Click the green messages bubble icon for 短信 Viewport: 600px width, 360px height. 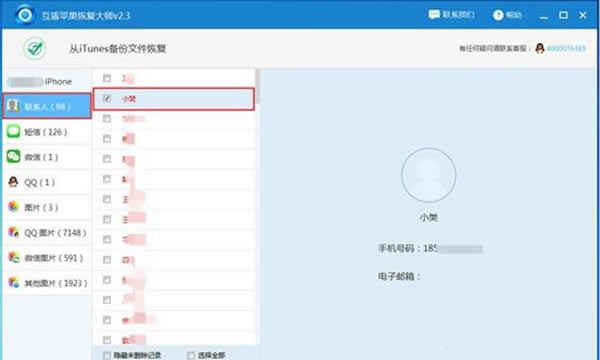pyautogui.click(x=13, y=131)
